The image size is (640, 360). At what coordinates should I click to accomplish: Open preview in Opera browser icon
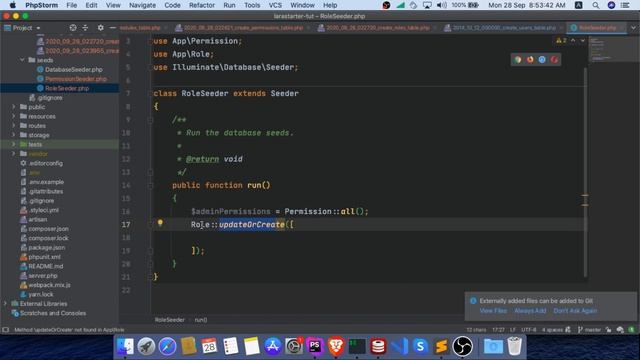tap(554, 60)
